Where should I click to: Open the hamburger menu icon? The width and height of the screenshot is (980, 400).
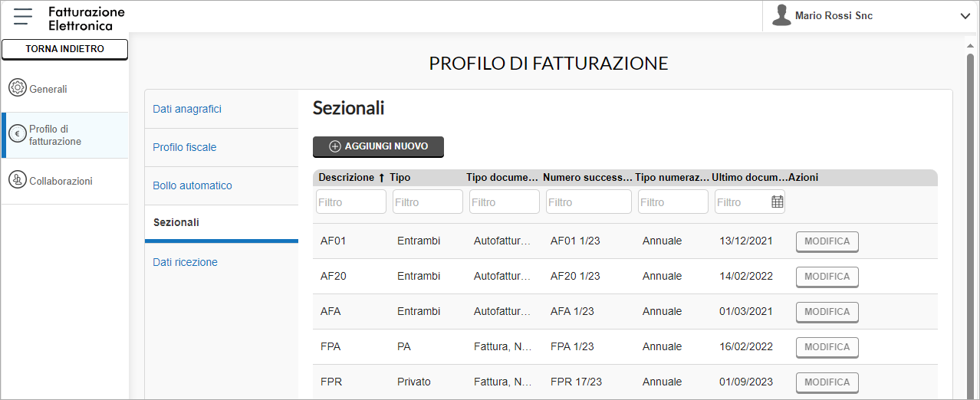click(23, 16)
